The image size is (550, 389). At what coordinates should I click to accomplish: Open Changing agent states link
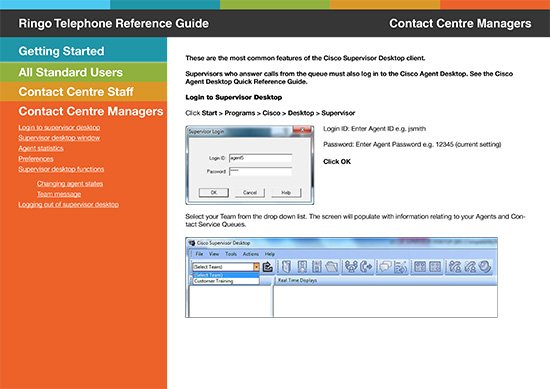(x=70, y=183)
